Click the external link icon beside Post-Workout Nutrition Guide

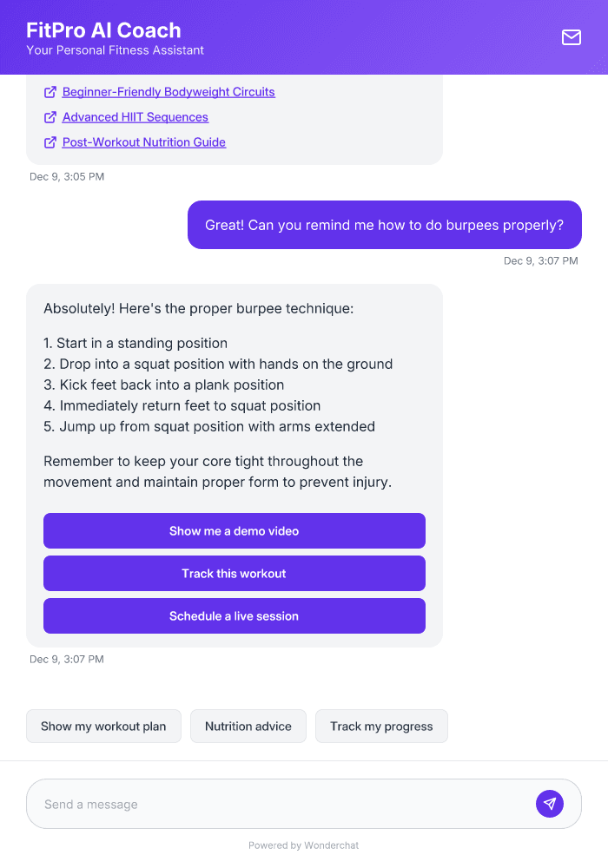[50, 141]
